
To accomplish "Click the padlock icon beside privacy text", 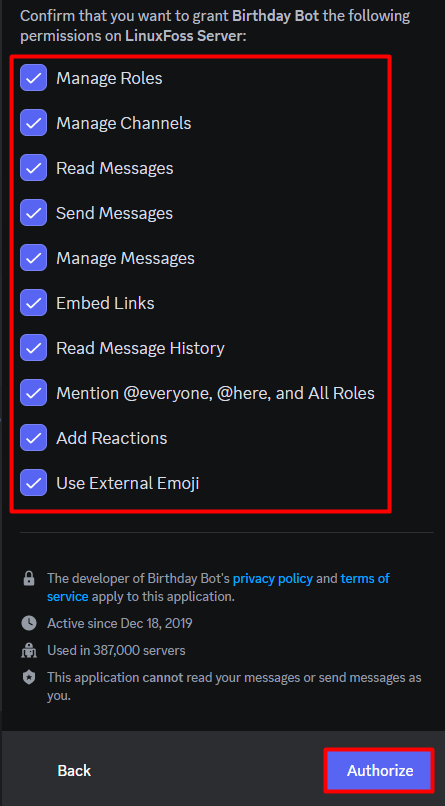I will pos(29,578).
